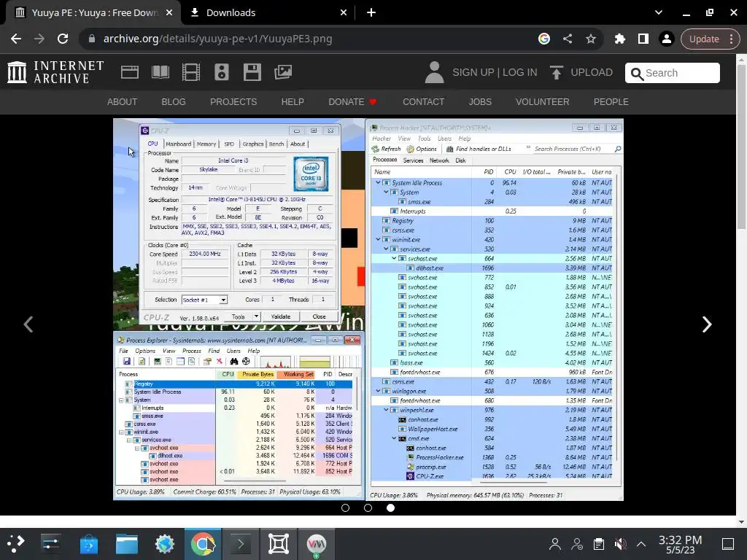The width and height of the screenshot is (747, 560).
Task: Open the Chrome three-dot menu
Action: 731,39
